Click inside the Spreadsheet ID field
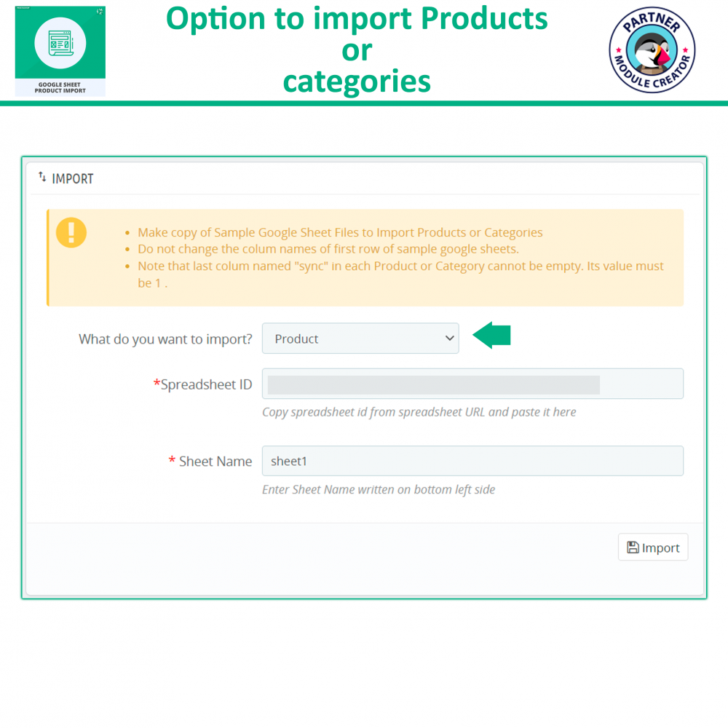 click(x=473, y=384)
